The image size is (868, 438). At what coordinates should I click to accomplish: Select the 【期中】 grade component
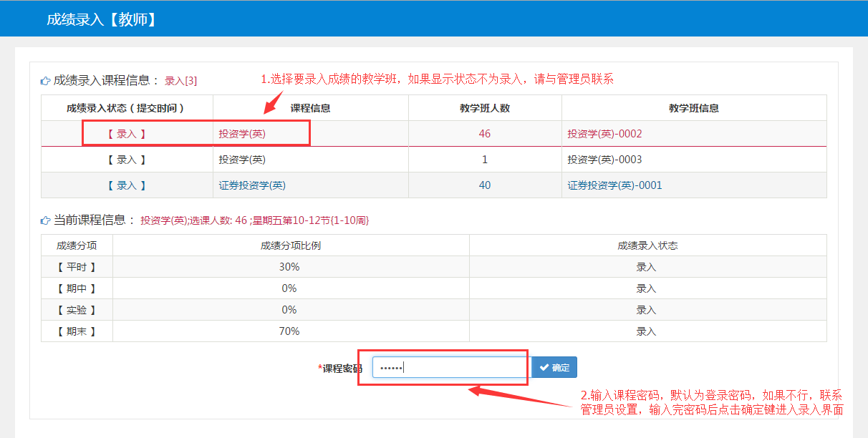77,288
